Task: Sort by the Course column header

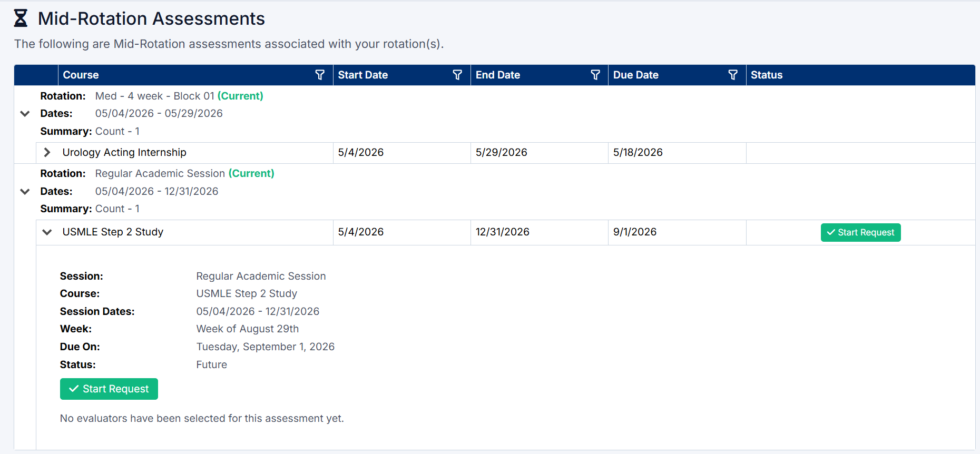Action: click(81, 75)
